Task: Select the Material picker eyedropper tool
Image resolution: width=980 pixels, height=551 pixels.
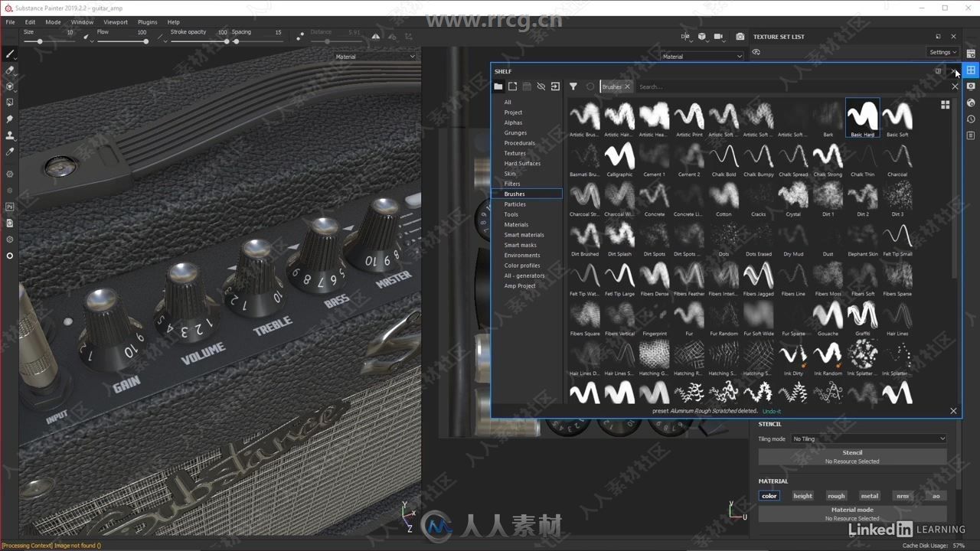Action: coord(10,152)
